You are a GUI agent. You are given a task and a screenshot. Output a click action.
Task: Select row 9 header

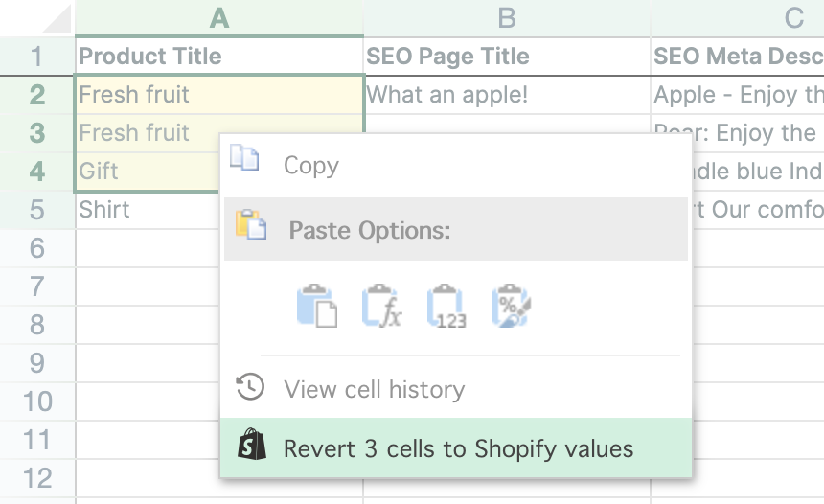pyautogui.click(x=36, y=363)
